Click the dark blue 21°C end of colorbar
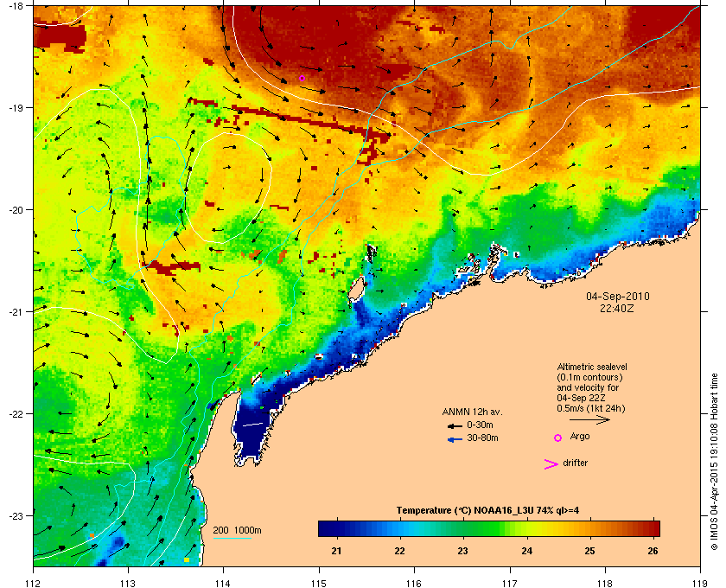 tap(327, 528)
